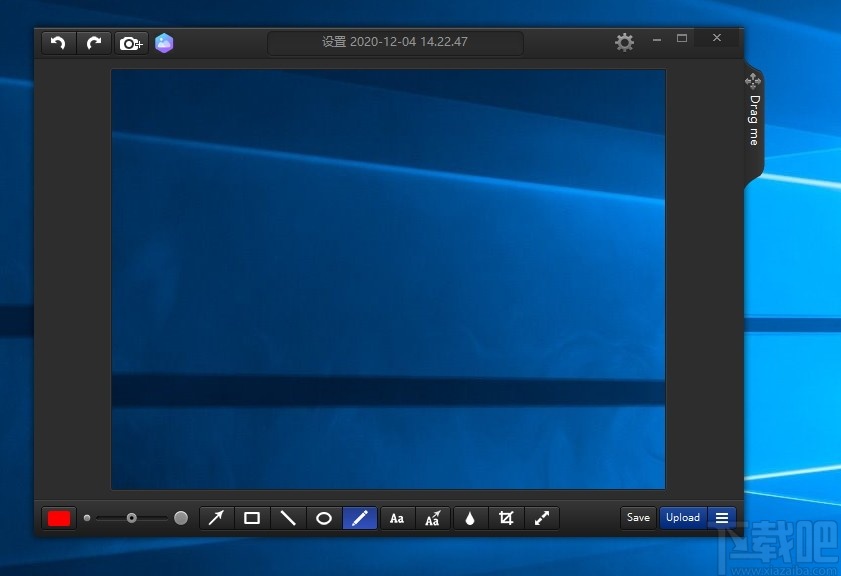This screenshot has height=576, width=841.
Task: Activate the Crop tool
Action: point(506,518)
